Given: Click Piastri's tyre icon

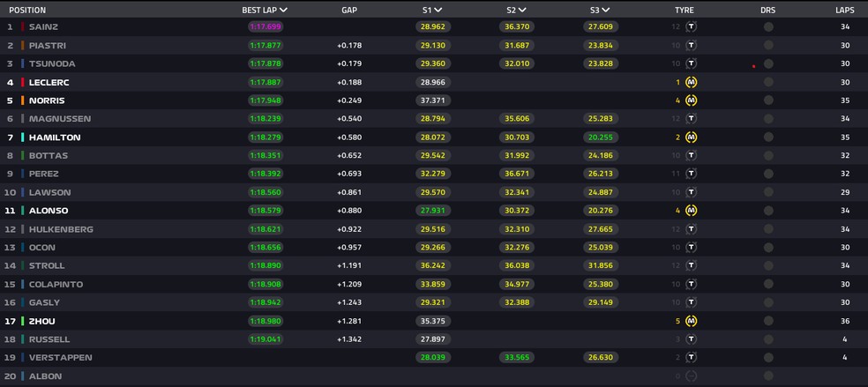Looking at the screenshot, I should click(x=691, y=45).
